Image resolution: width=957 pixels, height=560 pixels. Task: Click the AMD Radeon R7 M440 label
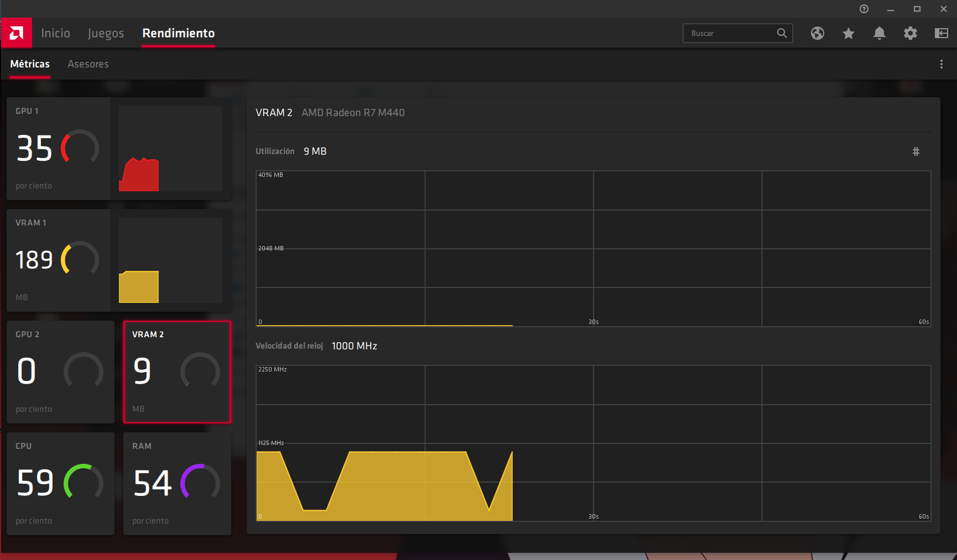point(353,113)
